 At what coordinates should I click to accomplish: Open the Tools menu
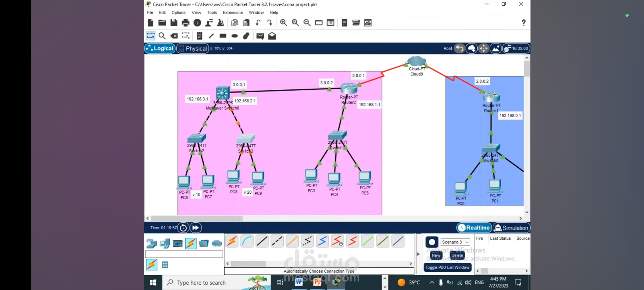(212, 12)
